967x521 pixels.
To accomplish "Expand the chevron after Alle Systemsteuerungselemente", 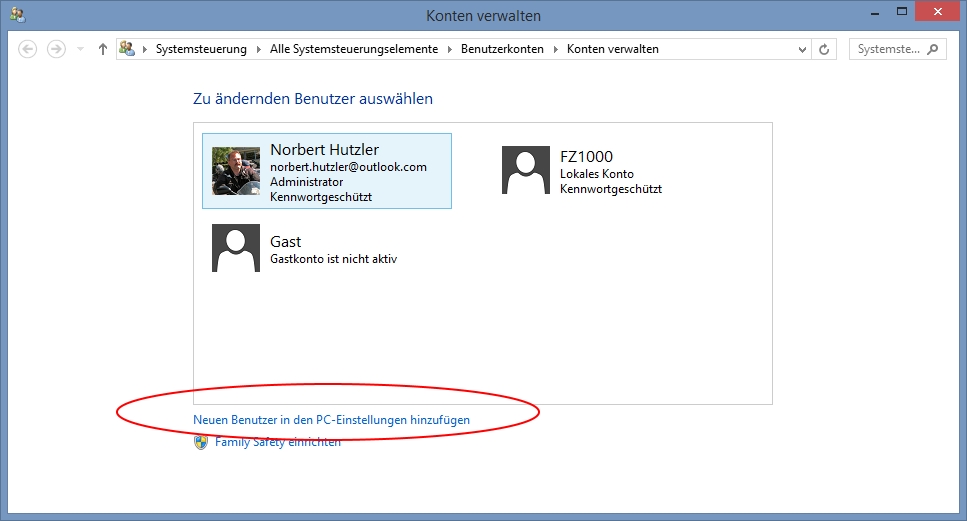I will (x=450, y=49).
